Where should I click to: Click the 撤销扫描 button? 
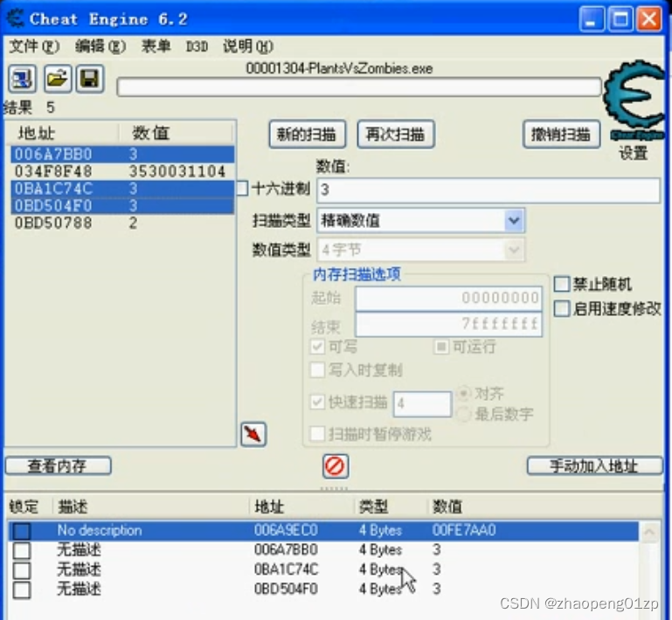coord(561,134)
